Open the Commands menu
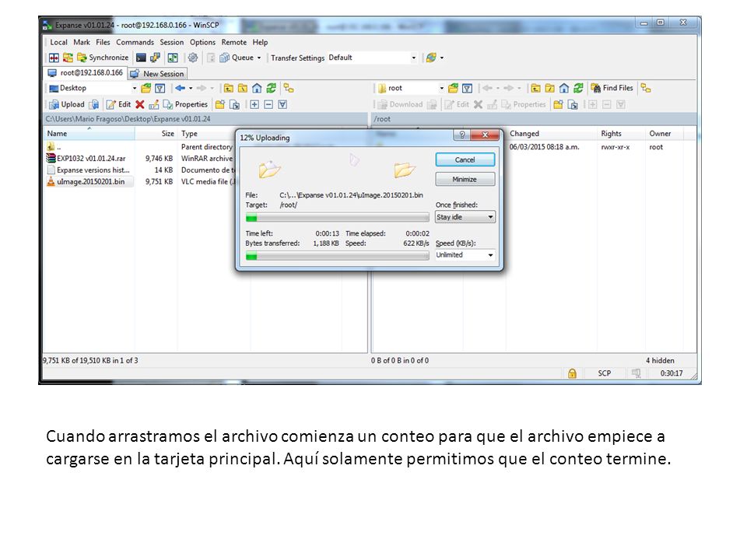 click(135, 42)
